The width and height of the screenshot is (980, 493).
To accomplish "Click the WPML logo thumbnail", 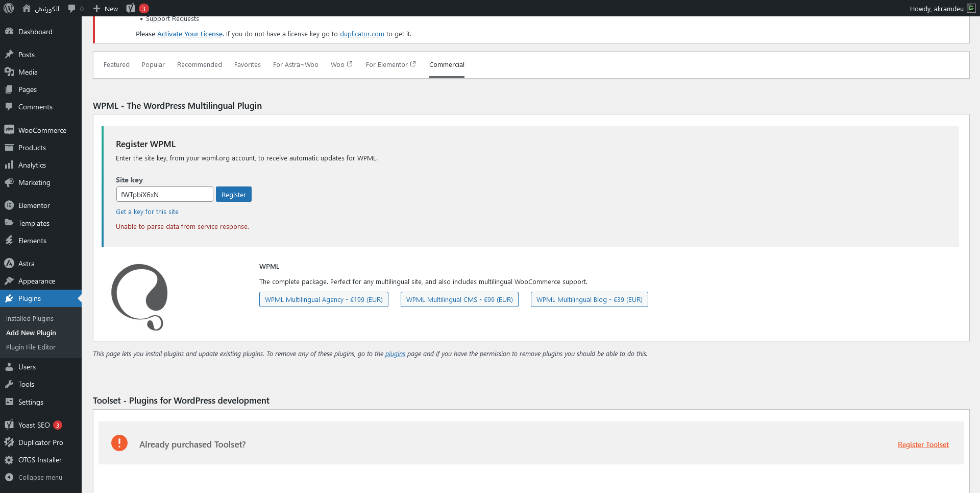I will click(139, 297).
